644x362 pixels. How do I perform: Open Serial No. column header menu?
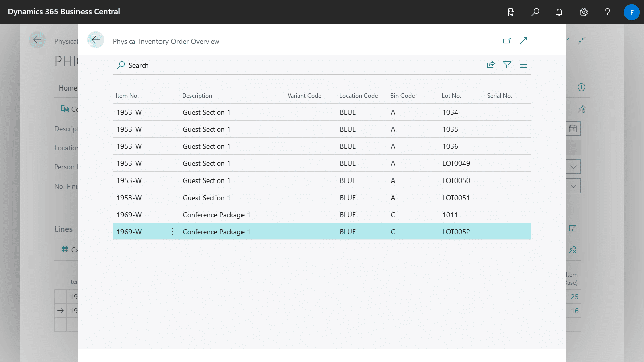(x=500, y=96)
